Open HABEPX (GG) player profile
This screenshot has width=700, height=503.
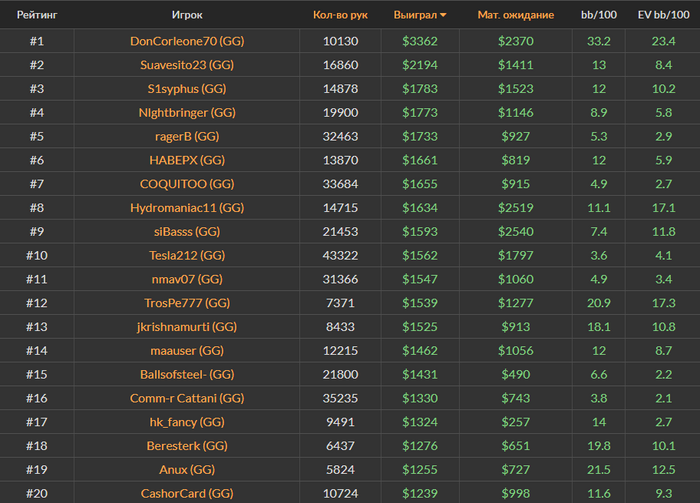(x=187, y=160)
